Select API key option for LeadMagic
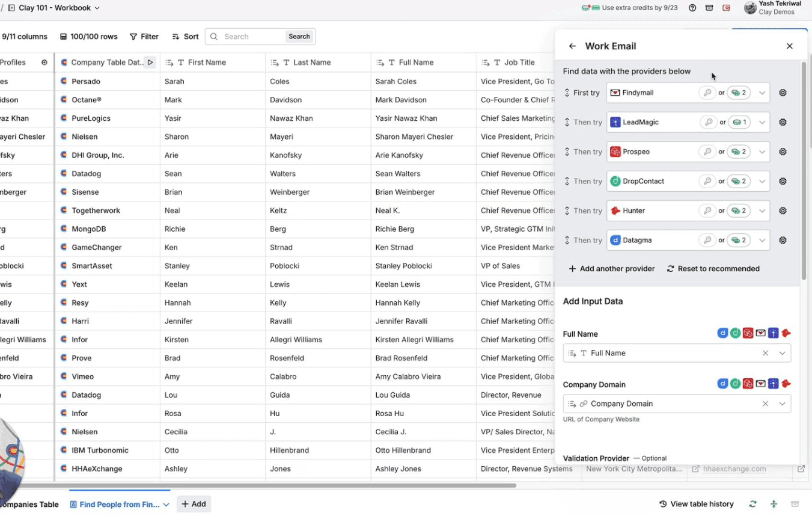Screen dimensions: 812x516 [x=709, y=122]
